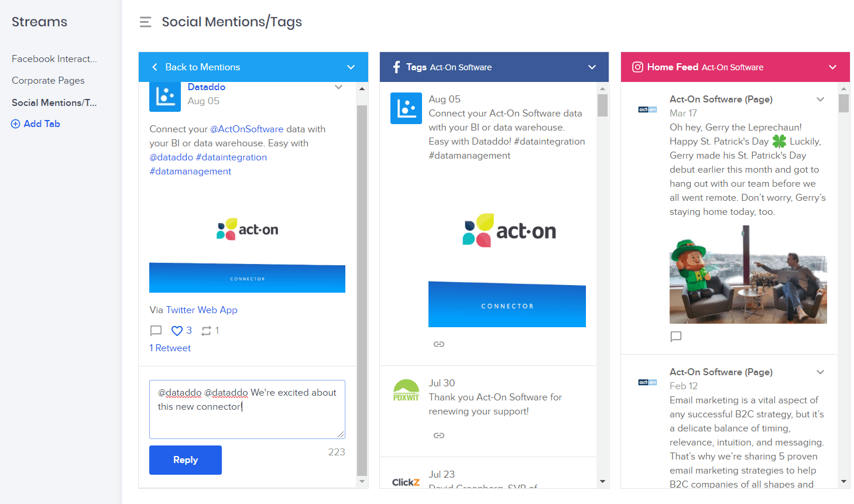Click the #datamanagement hashtag link in the tweet
The width and height of the screenshot is (854, 504).
(190, 172)
